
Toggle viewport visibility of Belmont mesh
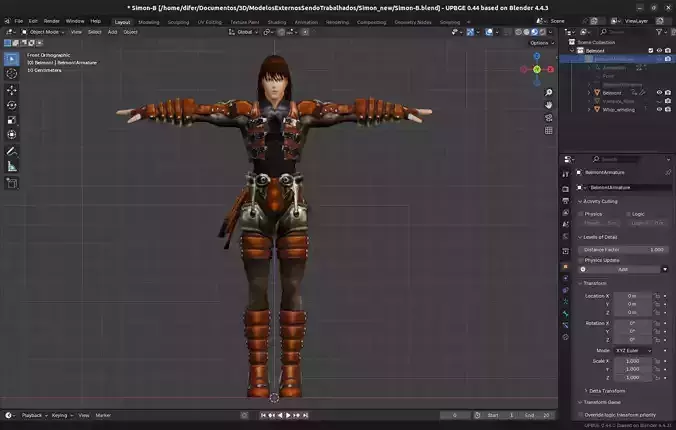659,93
